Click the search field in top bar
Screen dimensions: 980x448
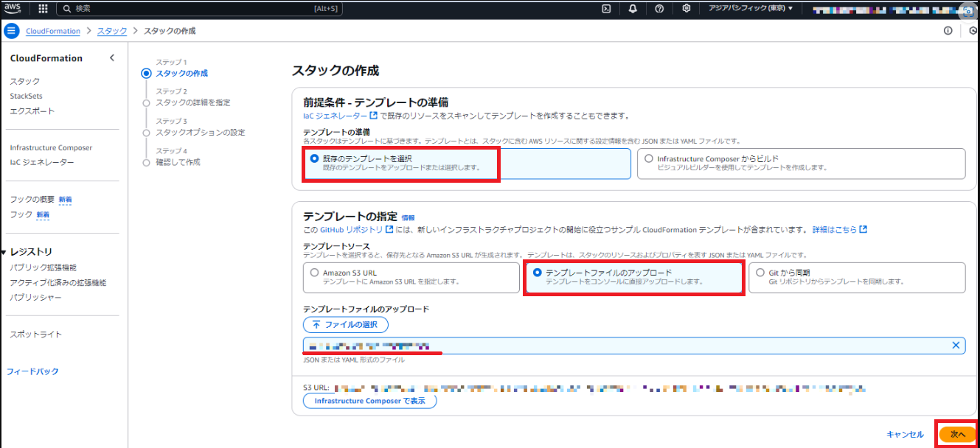click(x=199, y=9)
